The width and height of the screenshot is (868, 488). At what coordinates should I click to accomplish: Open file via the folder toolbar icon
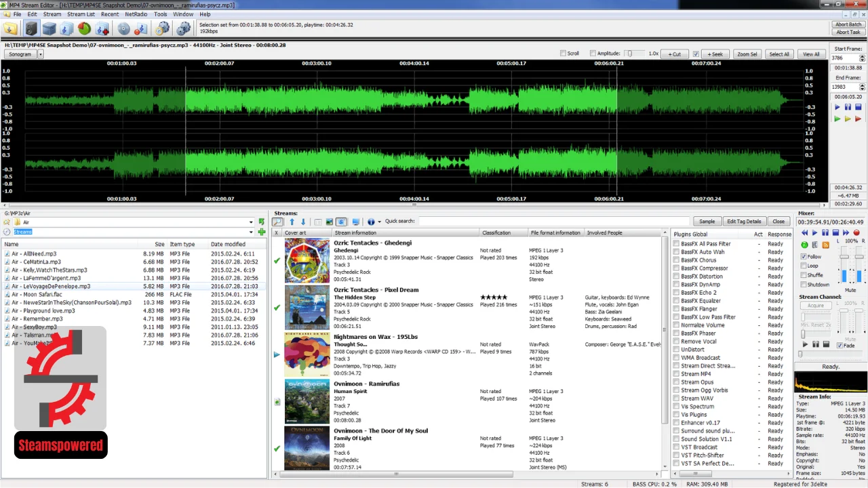[9, 28]
